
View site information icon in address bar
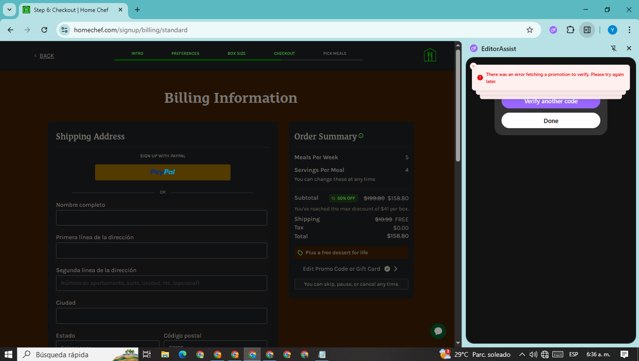[64, 30]
